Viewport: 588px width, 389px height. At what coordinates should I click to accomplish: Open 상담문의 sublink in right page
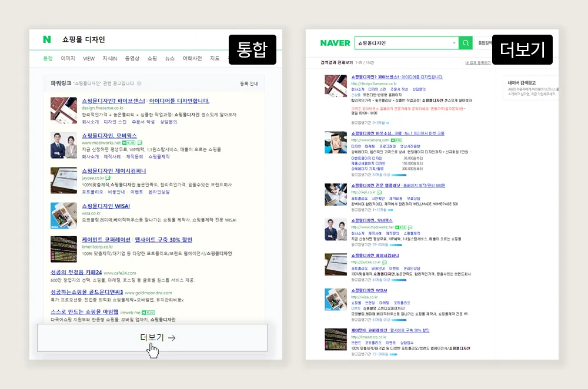click(x=419, y=89)
